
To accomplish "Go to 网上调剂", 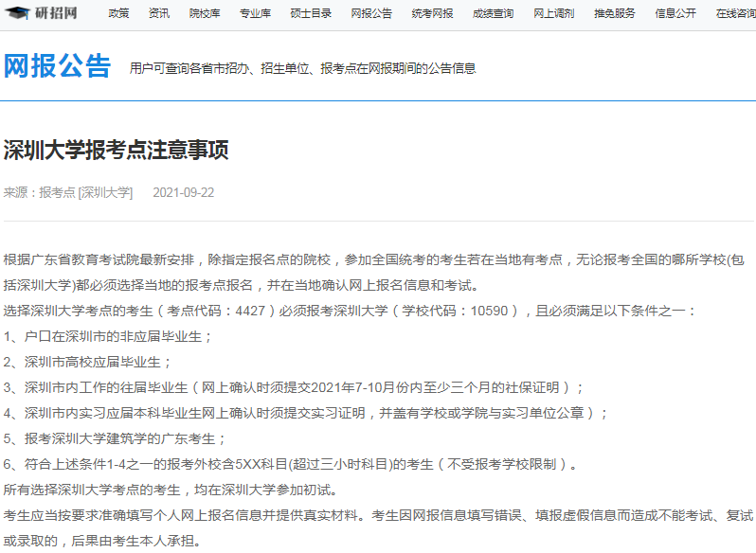I will pyautogui.click(x=554, y=13).
